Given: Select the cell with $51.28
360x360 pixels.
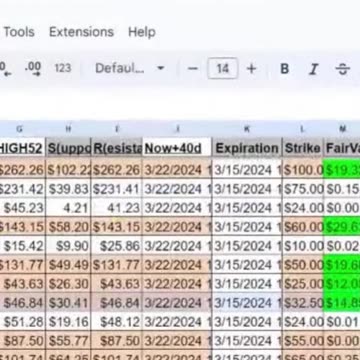Looking at the screenshot, I should 22,322.
